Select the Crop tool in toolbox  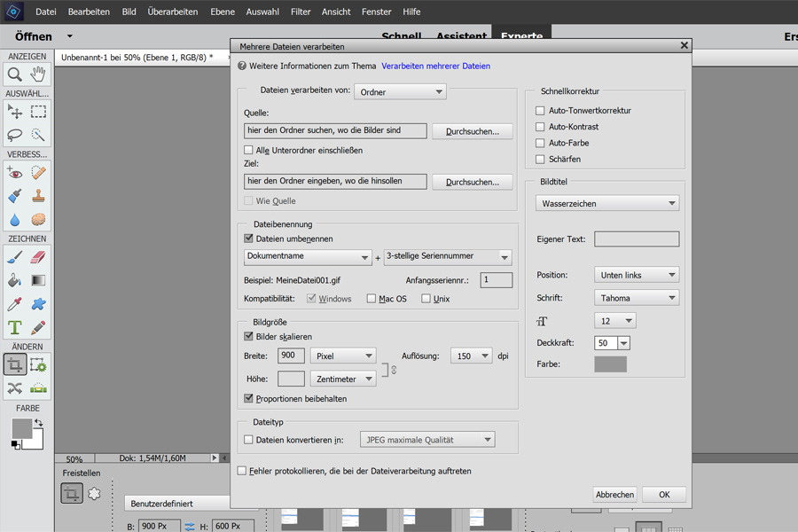[x=15, y=364]
